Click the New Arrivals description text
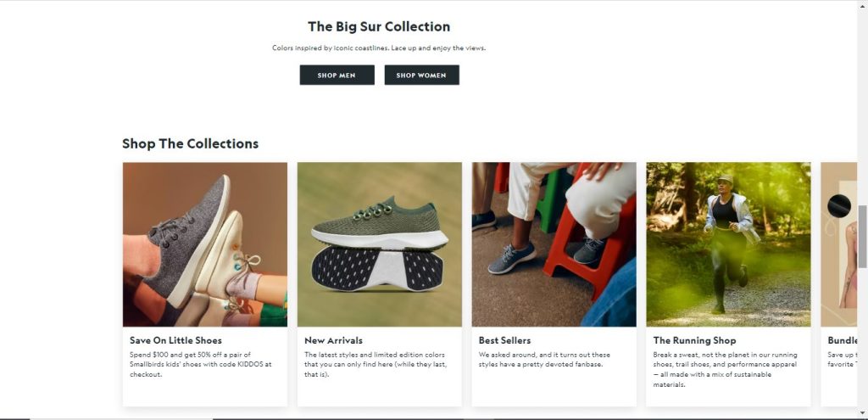 pyautogui.click(x=374, y=364)
